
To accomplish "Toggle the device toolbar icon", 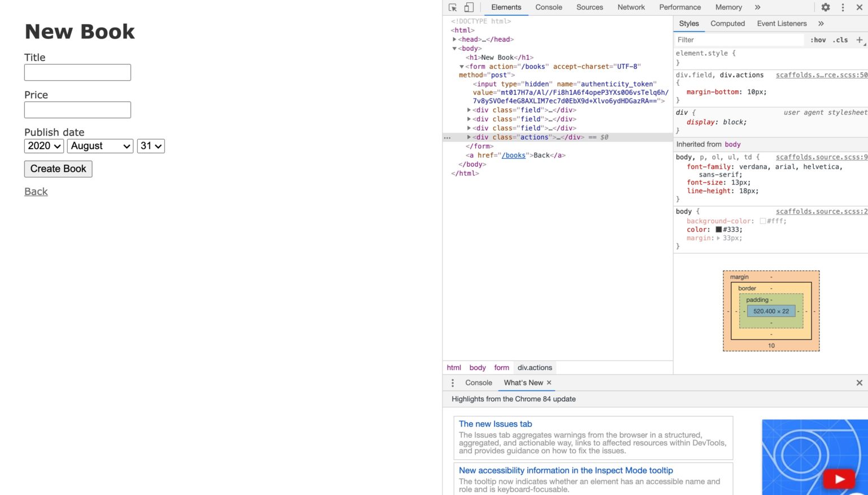I will click(468, 7).
